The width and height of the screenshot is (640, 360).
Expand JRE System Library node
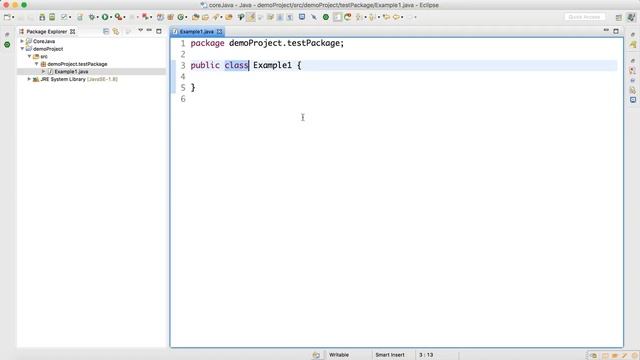29,79
